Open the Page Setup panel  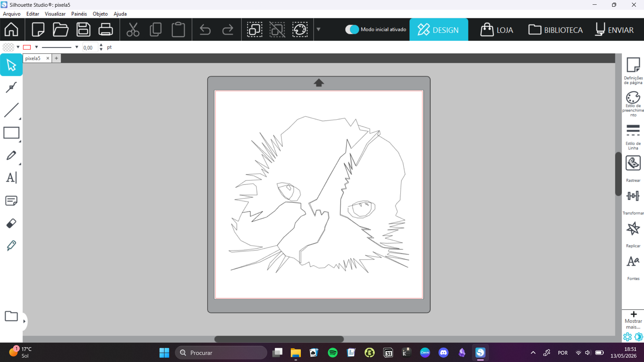point(633,71)
